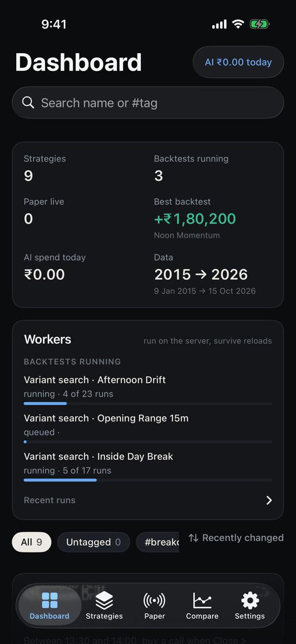
Task: Open the Strategies layers icon
Action: (x=104, y=600)
